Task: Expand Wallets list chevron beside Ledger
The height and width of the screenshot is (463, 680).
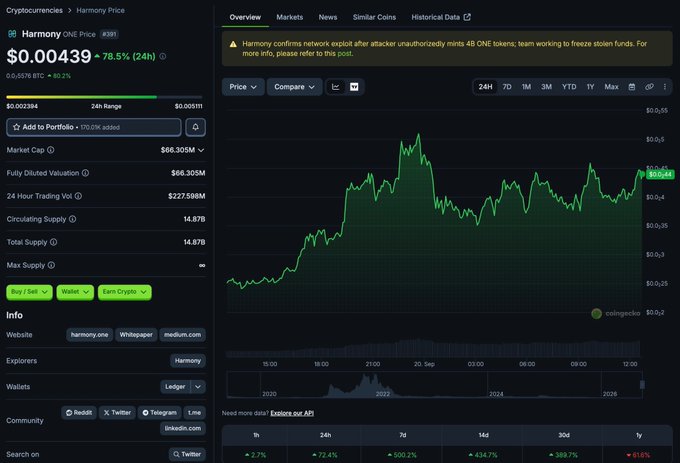Action: (x=198, y=387)
